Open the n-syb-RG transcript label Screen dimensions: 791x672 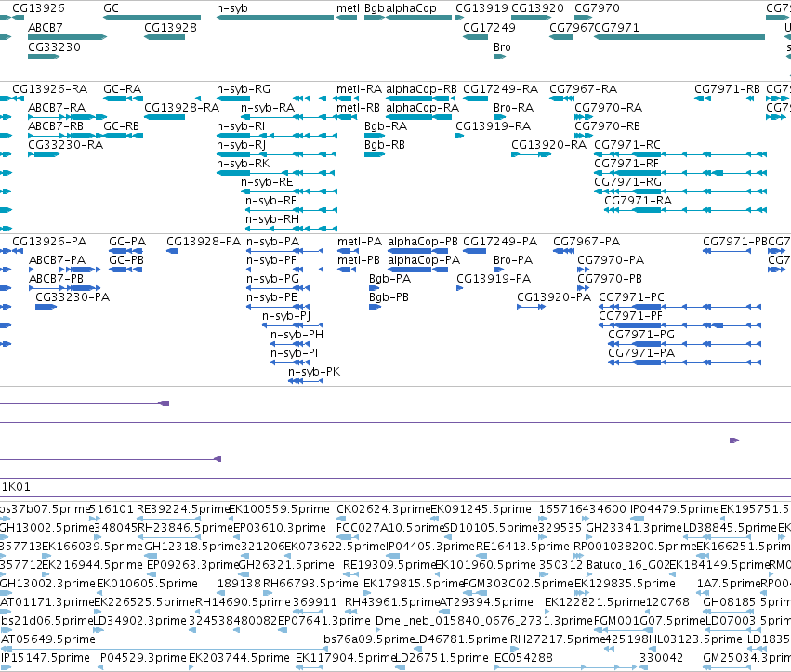pos(244,89)
